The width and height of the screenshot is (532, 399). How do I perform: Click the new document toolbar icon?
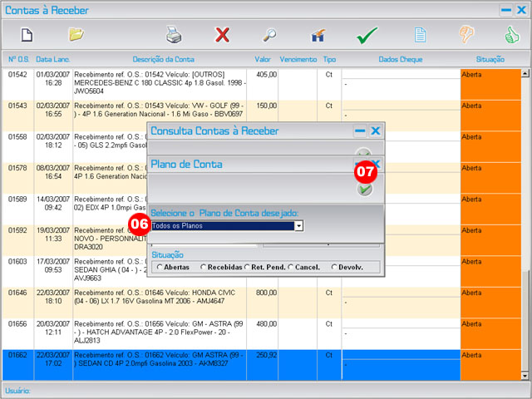pyautogui.click(x=27, y=35)
